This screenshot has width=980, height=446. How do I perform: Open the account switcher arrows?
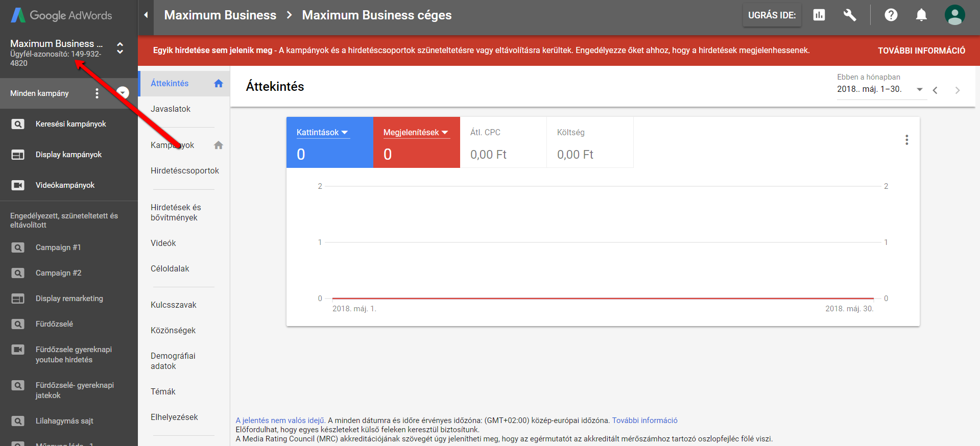[120, 48]
